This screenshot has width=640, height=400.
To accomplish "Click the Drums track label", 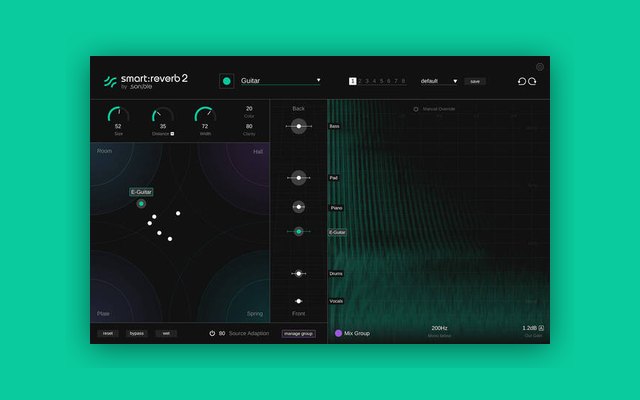I will (x=336, y=273).
